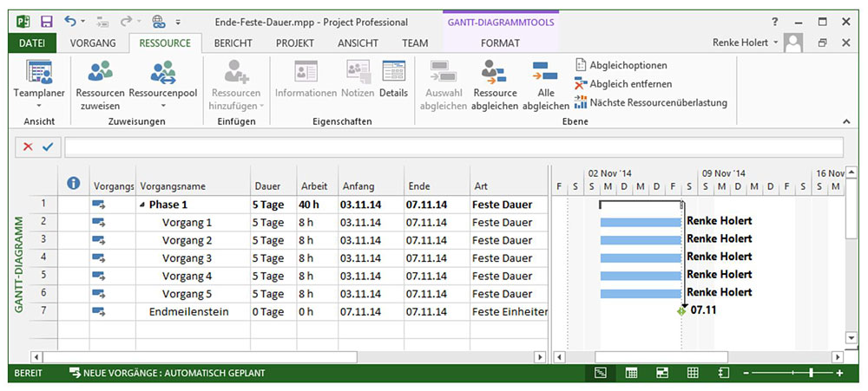Click the info indicator column header icon
The width and height of the screenshot is (868, 391).
pyautogui.click(x=73, y=184)
